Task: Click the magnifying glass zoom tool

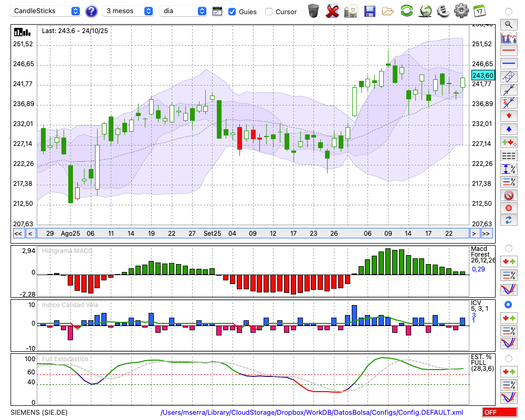Action: [x=508, y=24]
